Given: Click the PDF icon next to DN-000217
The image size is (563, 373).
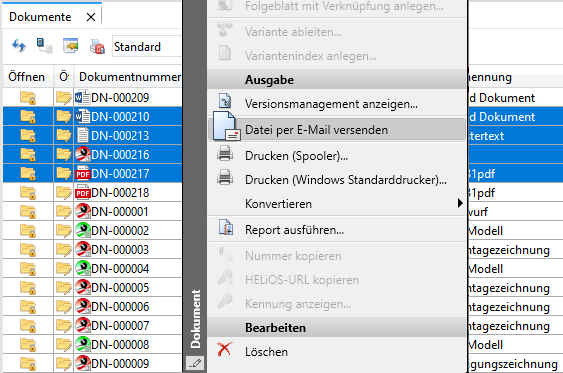Looking at the screenshot, I should [83, 174].
